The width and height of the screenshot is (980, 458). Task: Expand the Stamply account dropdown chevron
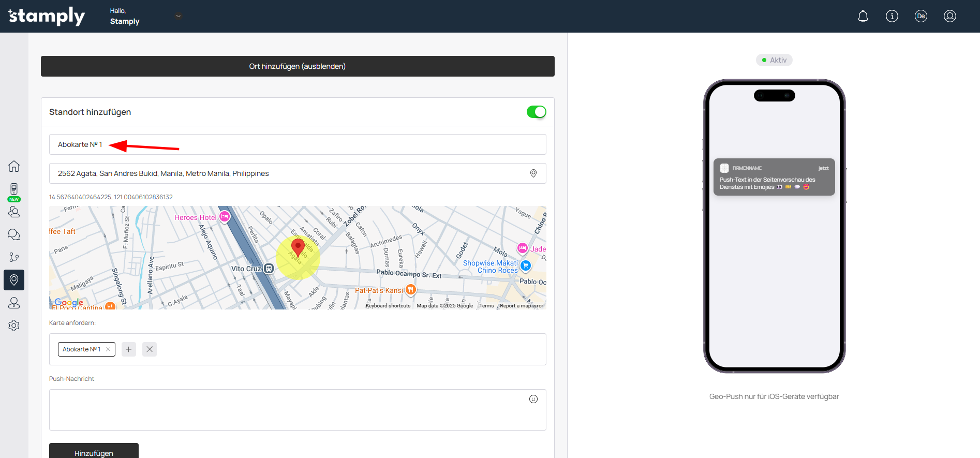179,16
